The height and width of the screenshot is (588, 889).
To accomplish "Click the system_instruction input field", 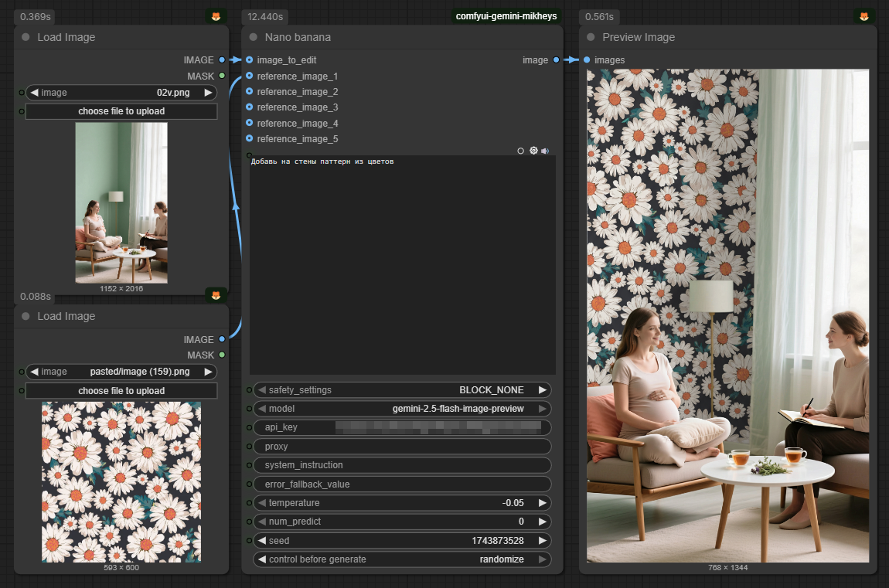I will [402, 465].
